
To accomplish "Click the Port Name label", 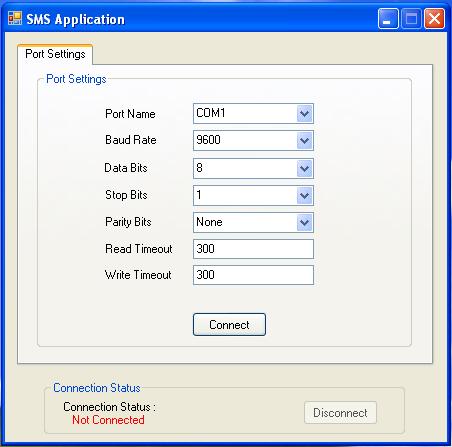I will pos(130,114).
